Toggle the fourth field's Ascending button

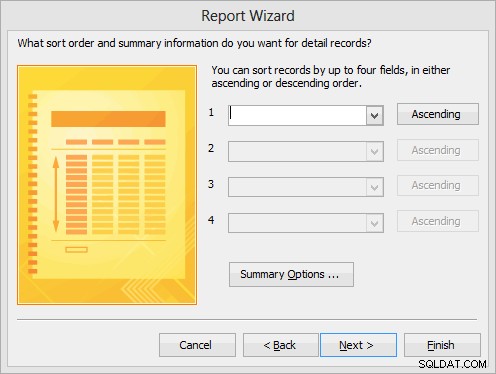[438, 221]
